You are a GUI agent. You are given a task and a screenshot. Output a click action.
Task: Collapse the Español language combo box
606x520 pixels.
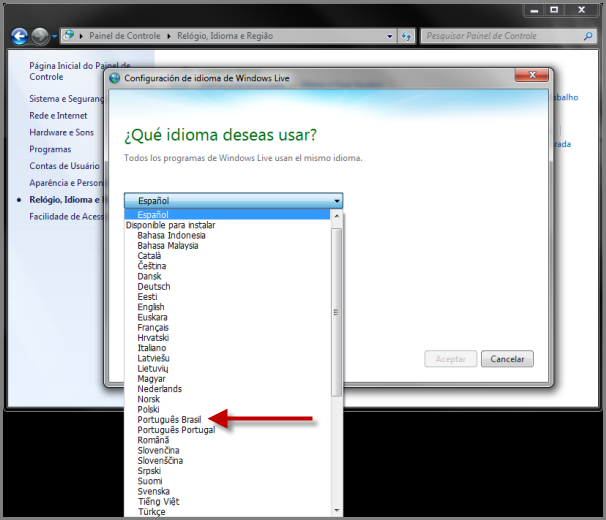coord(337,201)
